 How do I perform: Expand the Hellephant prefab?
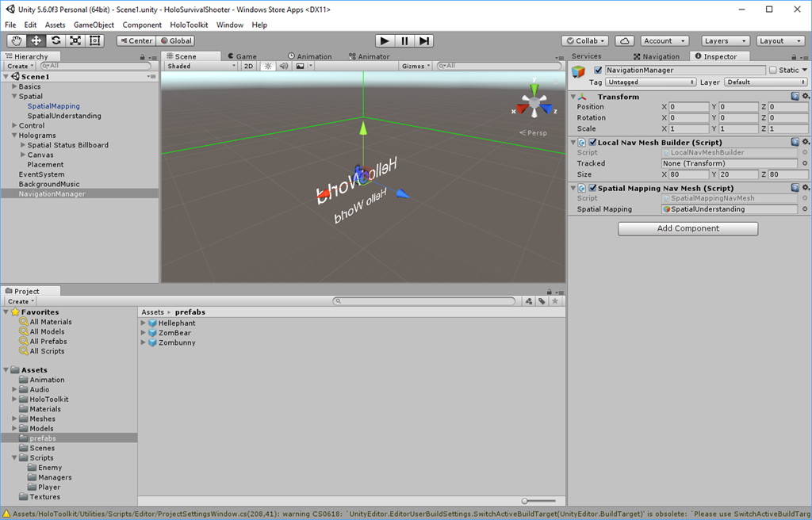point(144,323)
